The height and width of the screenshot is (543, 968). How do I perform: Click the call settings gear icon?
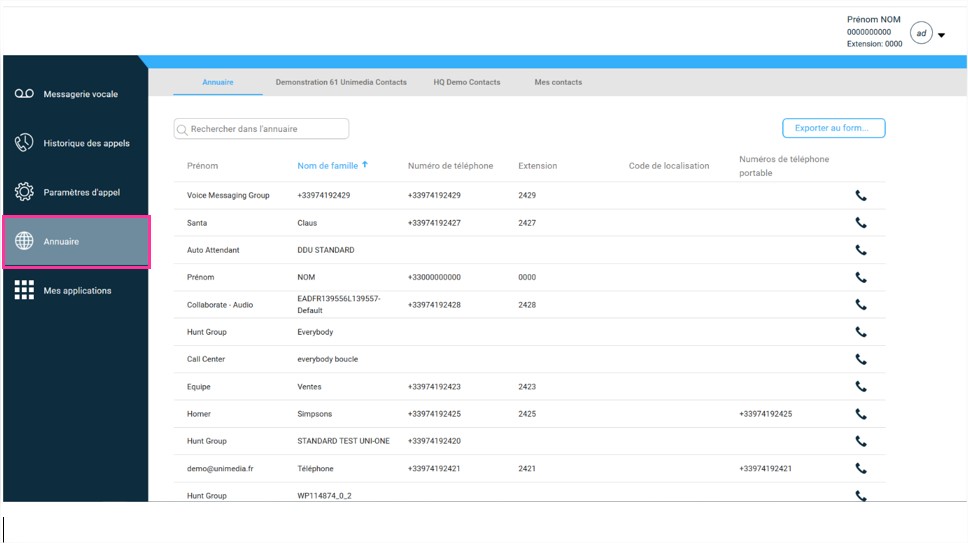point(24,192)
